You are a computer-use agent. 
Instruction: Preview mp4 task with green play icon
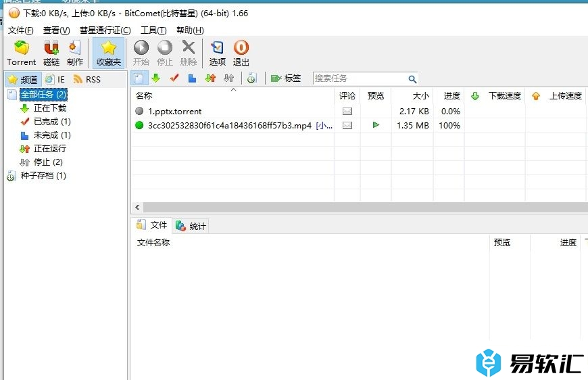[x=376, y=125]
